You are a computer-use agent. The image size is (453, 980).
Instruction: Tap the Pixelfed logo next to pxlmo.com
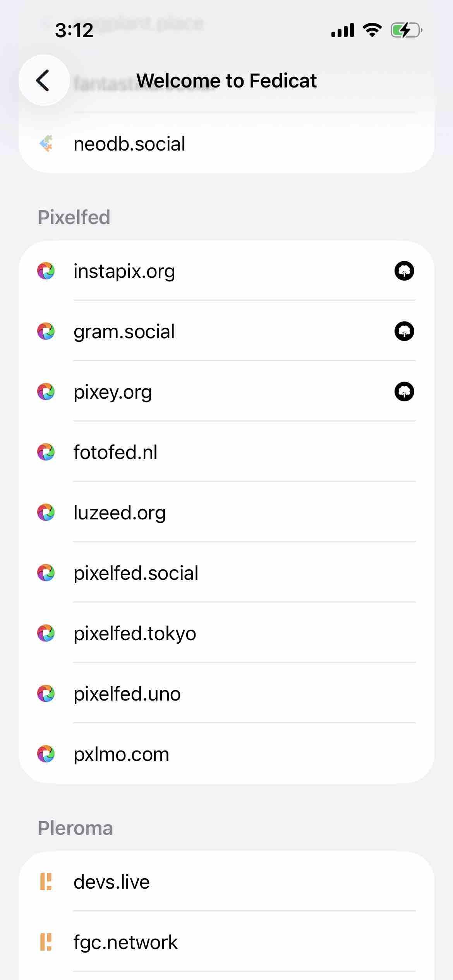pyautogui.click(x=46, y=754)
